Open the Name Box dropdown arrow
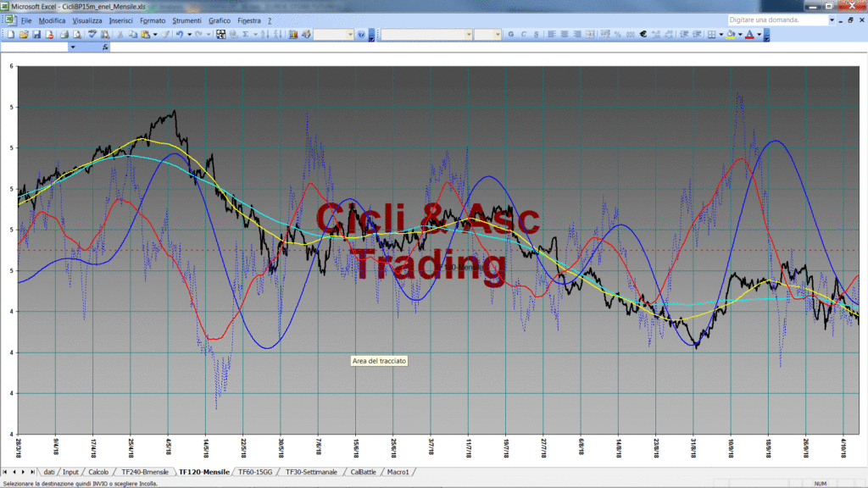Viewport: 868px width, 488px height. pyautogui.click(x=73, y=47)
